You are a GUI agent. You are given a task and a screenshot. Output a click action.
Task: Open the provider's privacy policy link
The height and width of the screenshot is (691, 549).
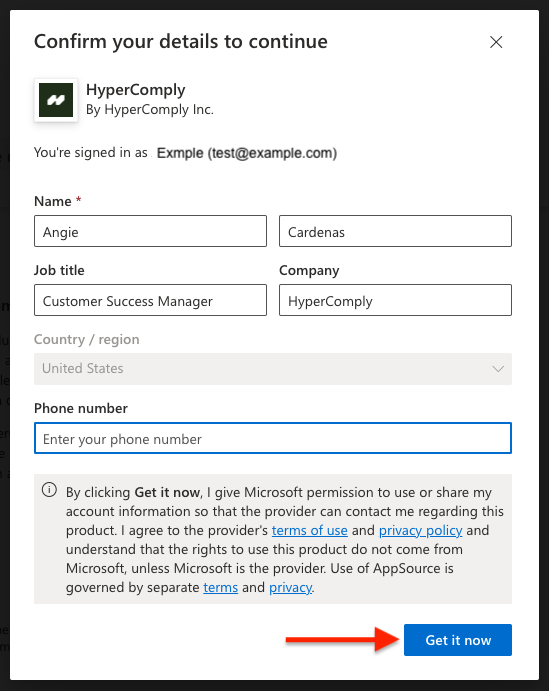(x=420, y=530)
